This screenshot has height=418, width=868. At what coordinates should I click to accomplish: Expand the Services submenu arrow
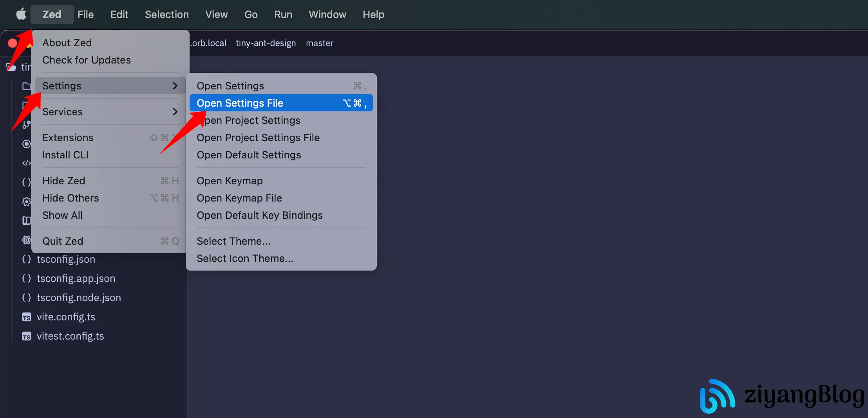(175, 112)
